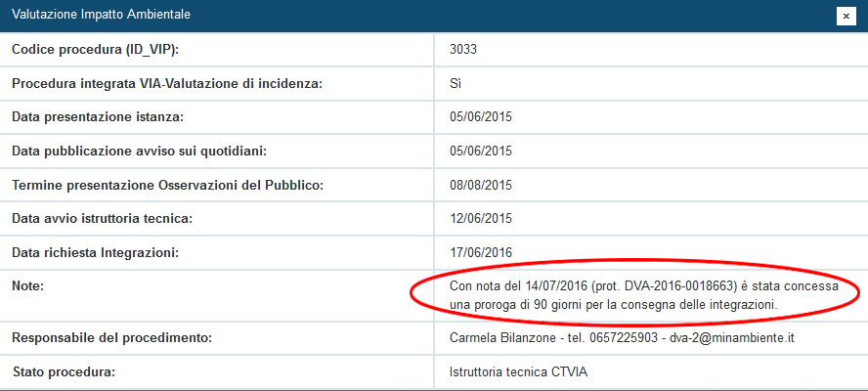Close the Valutazione Impatto Ambientale dialog

pyautogui.click(x=844, y=16)
